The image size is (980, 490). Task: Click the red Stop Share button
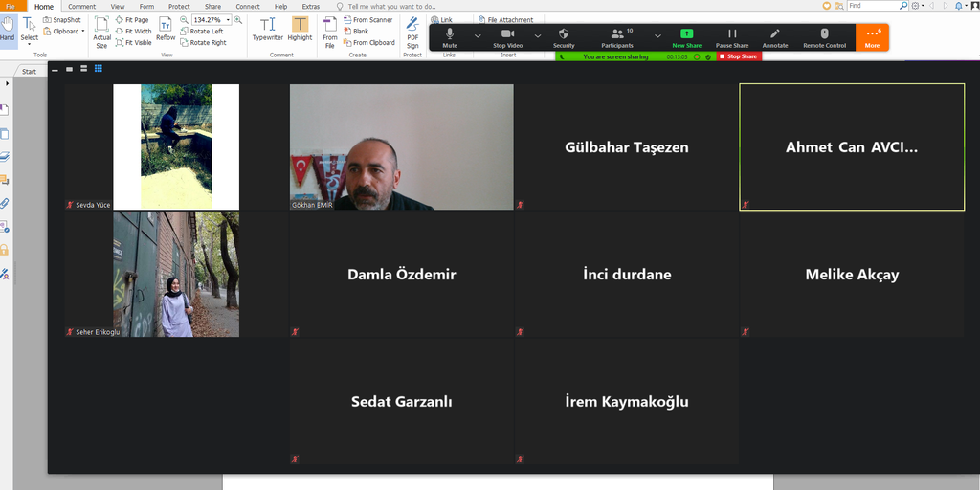pos(739,56)
